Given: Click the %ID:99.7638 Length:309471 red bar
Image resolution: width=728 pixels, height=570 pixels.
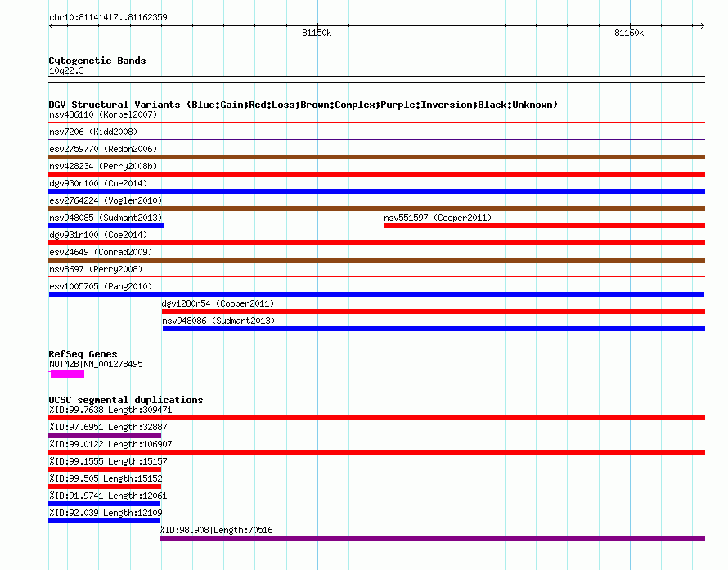Looking at the screenshot, I should 376,418.
